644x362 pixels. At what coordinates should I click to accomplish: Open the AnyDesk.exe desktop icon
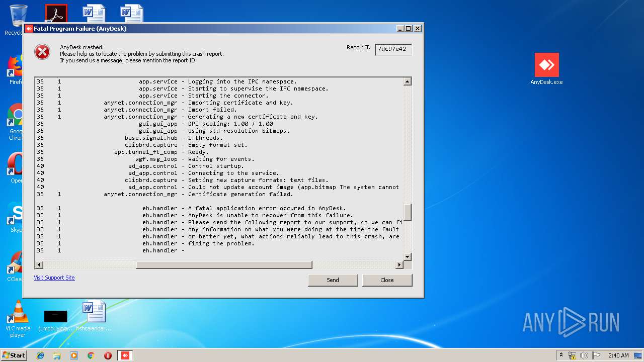[x=546, y=69]
